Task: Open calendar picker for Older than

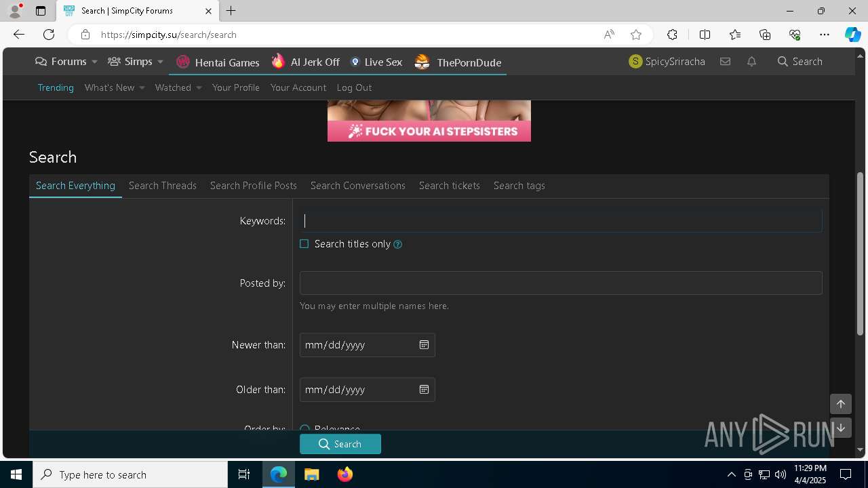Action: [424, 390]
